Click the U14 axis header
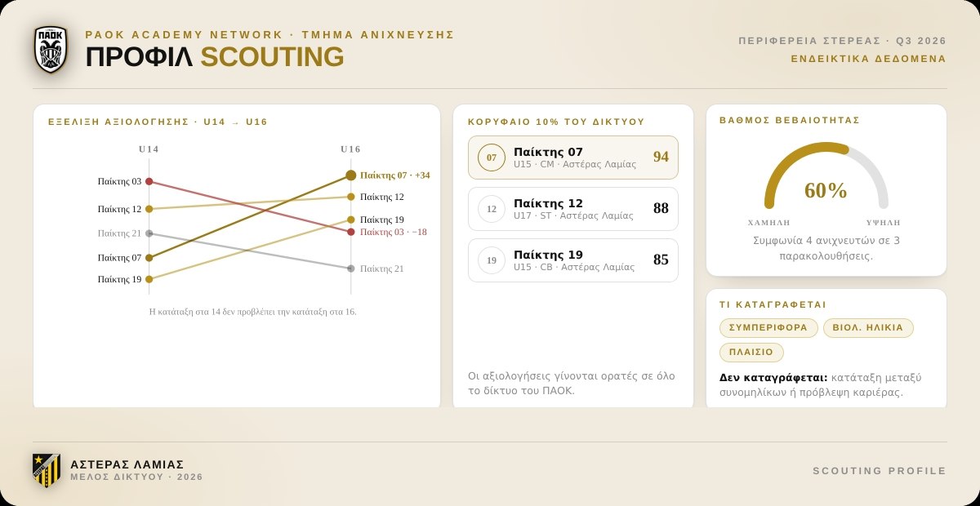This screenshot has width=980, height=506. point(149,149)
